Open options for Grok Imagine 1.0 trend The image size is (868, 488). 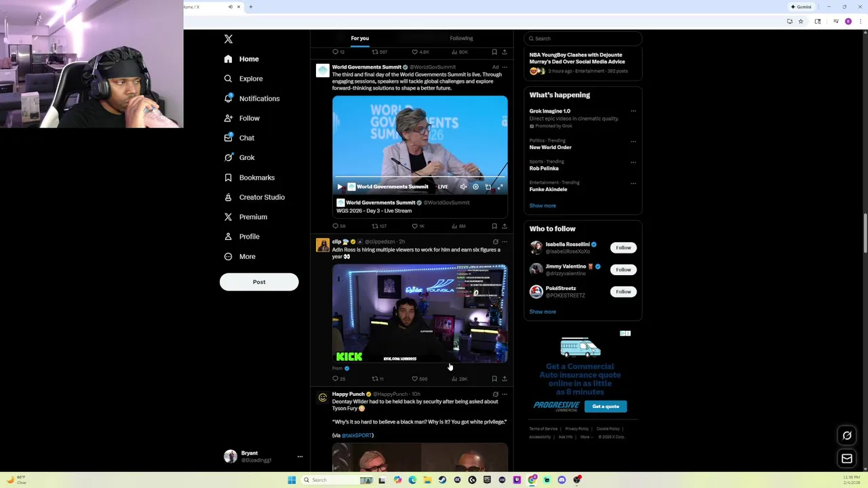click(x=633, y=111)
